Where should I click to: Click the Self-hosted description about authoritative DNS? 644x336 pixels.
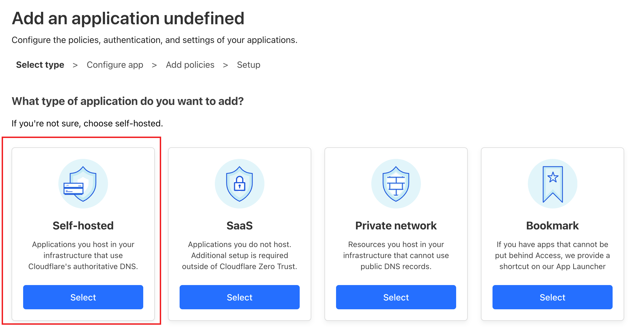click(x=83, y=255)
